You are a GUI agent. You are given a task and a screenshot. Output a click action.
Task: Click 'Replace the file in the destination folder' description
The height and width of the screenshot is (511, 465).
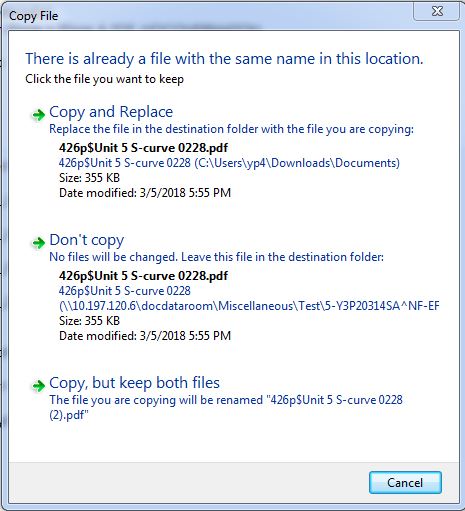click(x=231, y=129)
